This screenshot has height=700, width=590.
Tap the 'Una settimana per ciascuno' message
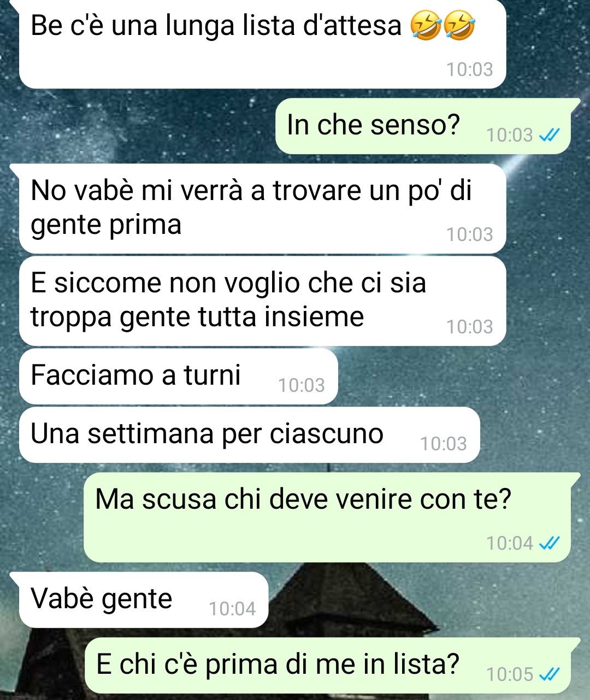click(250, 435)
